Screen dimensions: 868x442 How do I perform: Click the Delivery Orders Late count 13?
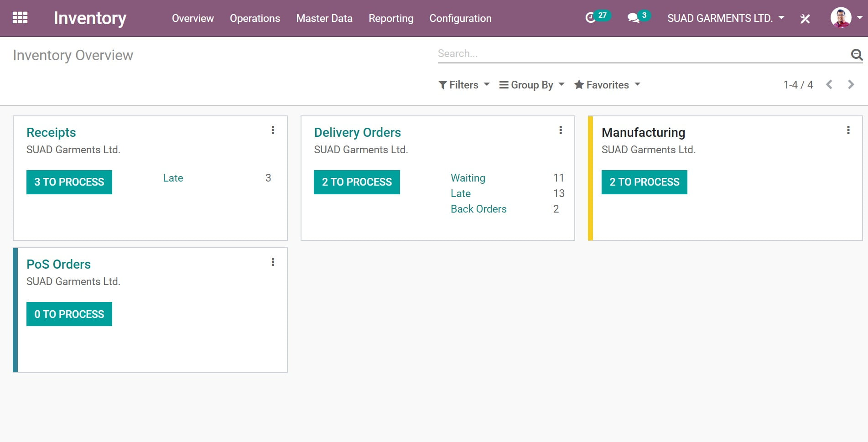click(x=559, y=193)
